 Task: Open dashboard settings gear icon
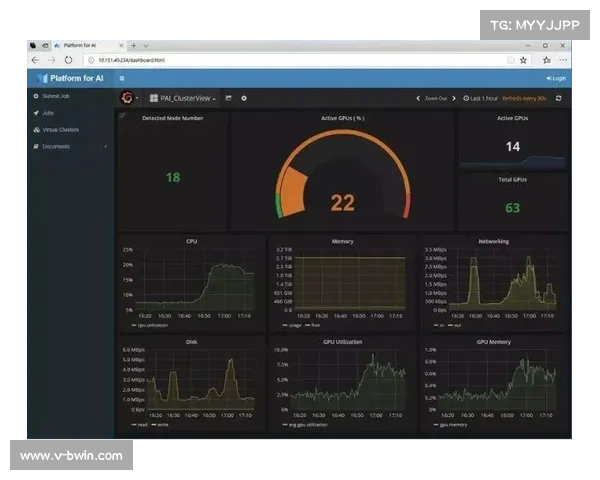click(x=244, y=98)
